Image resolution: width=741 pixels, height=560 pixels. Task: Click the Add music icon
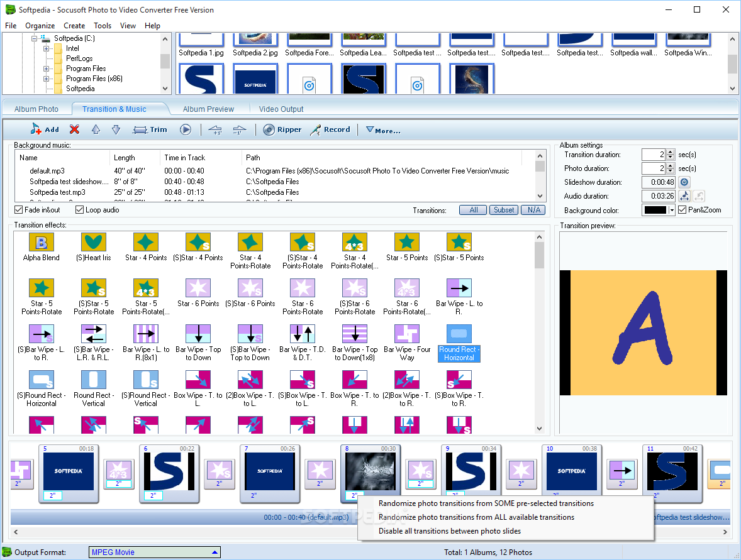pos(45,129)
